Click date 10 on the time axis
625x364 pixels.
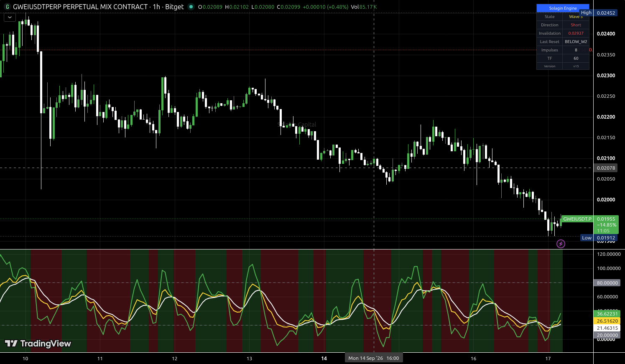(x=26, y=359)
